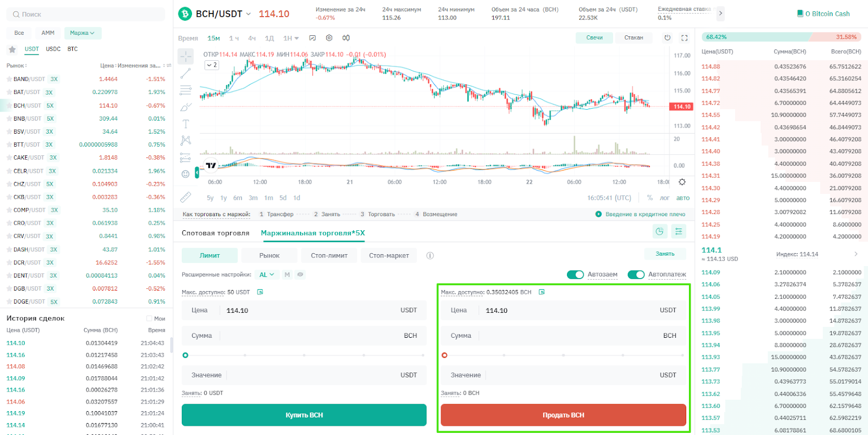Switch to Стакан depth view
Viewport: 868px width, 435px height.
pyautogui.click(x=634, y=37)
